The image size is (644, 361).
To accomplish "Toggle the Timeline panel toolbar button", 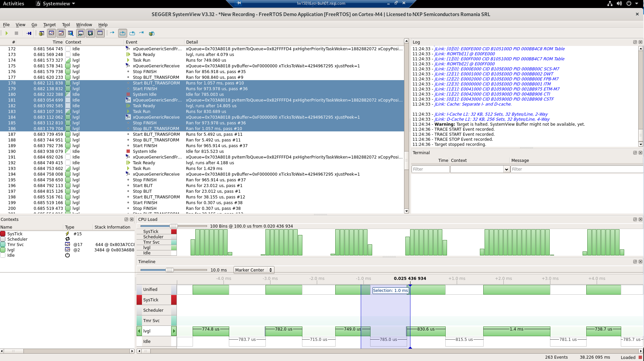I will pyautogui.click(x=51, y=33).
